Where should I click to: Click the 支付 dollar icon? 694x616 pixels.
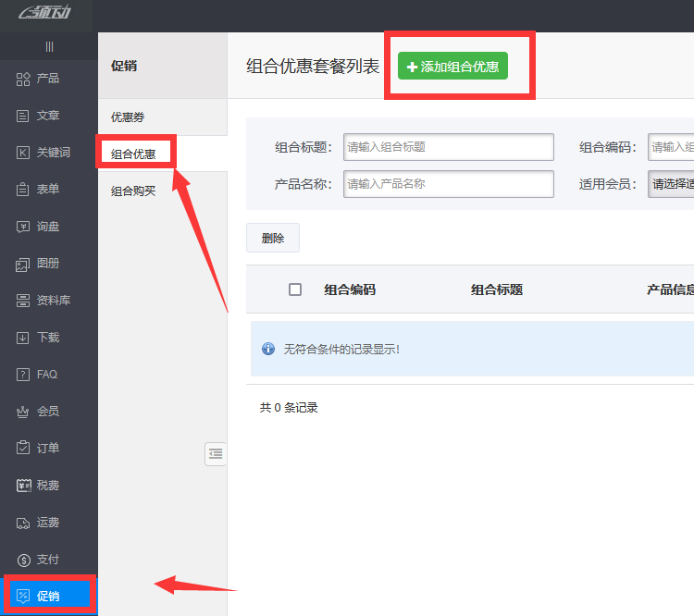[x=24, y=561]
